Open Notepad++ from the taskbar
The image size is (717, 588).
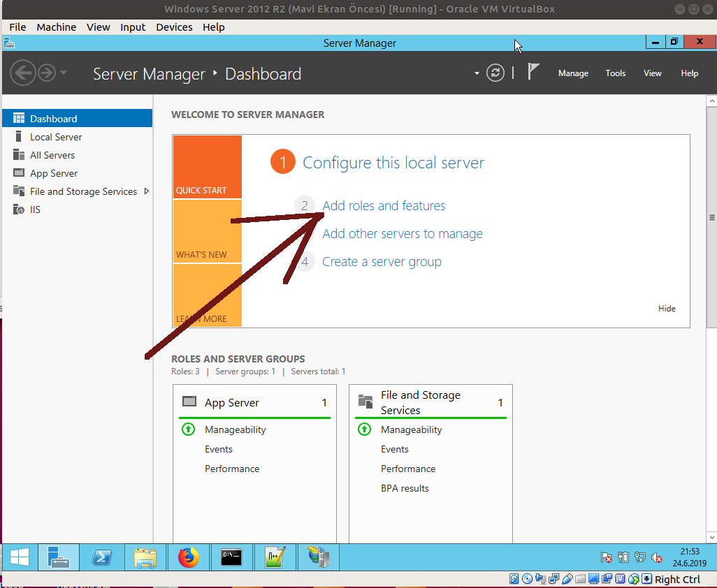pyautogui.click(x=275, y=557)
